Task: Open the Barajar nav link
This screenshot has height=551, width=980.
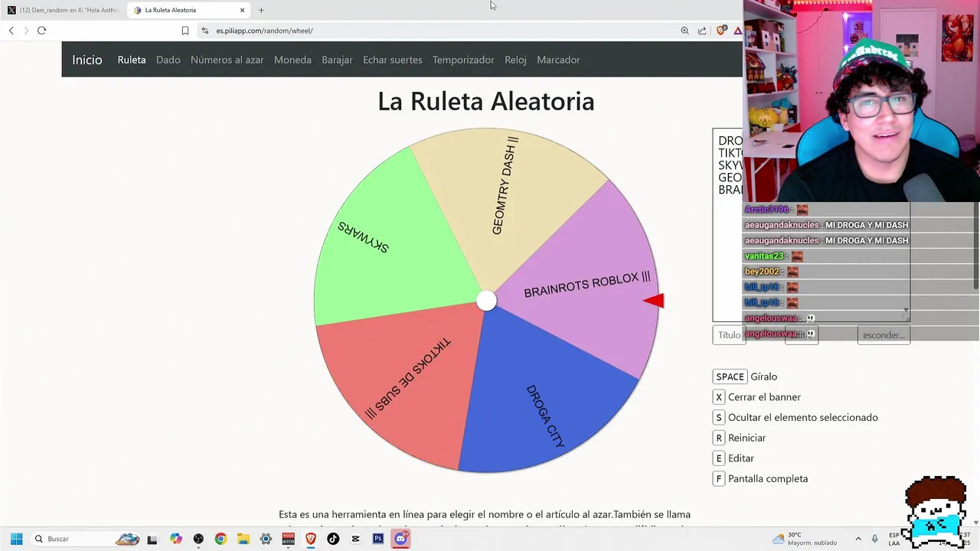Action: coord(337,60)
